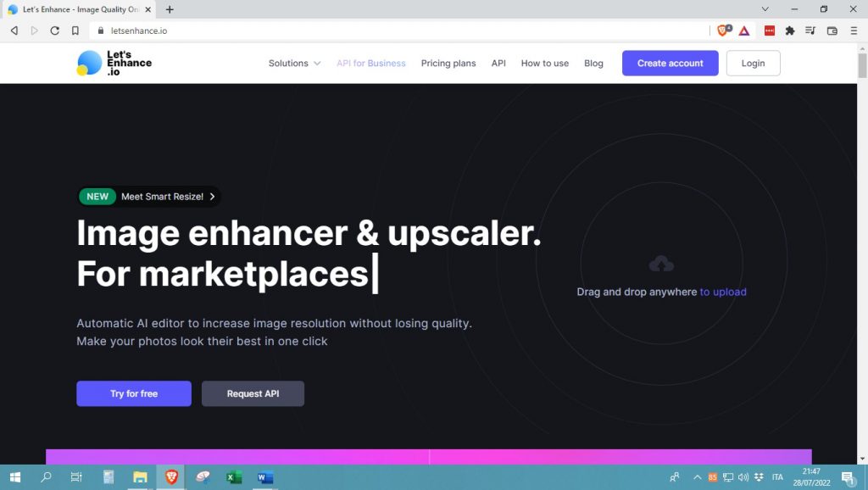Open the Brave wallet icon
This screenshot has height=490, width=868.
[x=832, y=31]
